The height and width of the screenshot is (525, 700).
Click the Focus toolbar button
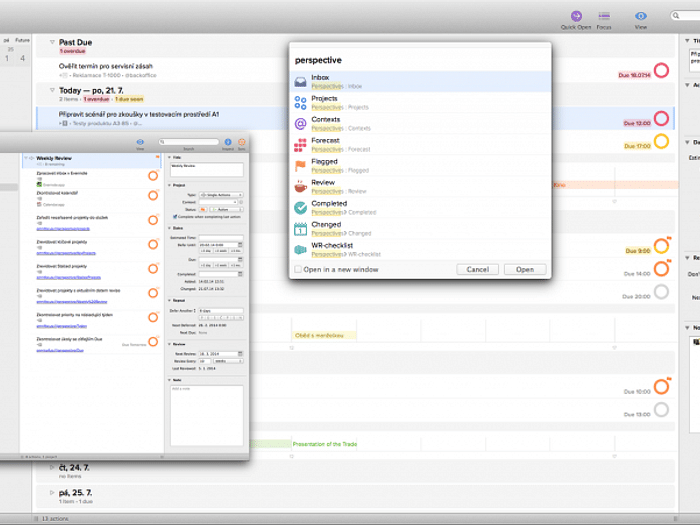coord(604,17)
